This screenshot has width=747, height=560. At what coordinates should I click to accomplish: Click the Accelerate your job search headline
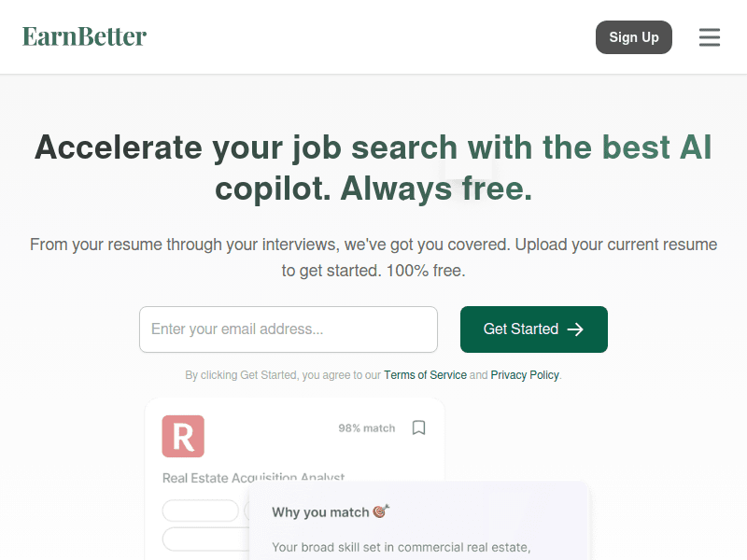tap(373, 168)
